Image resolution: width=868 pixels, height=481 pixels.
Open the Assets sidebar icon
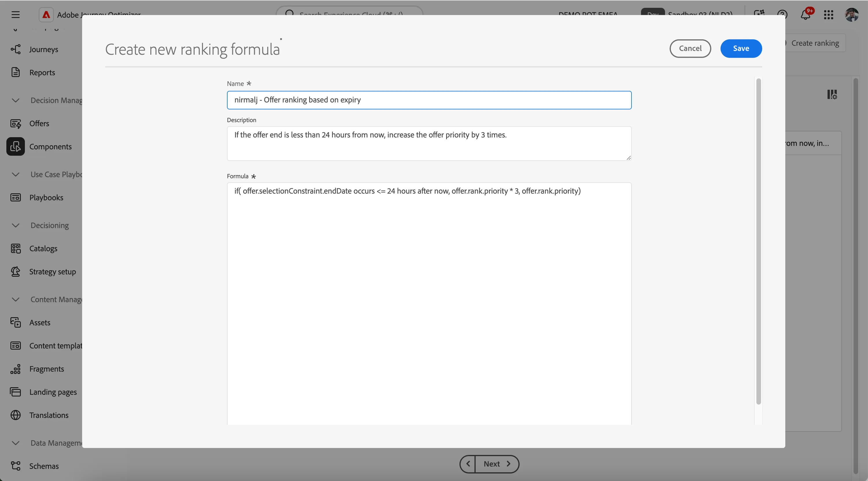[16, 322]
